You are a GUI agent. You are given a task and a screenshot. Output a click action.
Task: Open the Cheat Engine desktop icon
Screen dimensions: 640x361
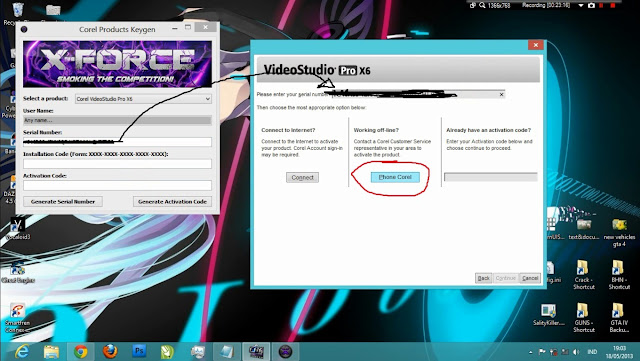(x=18, y=273)
